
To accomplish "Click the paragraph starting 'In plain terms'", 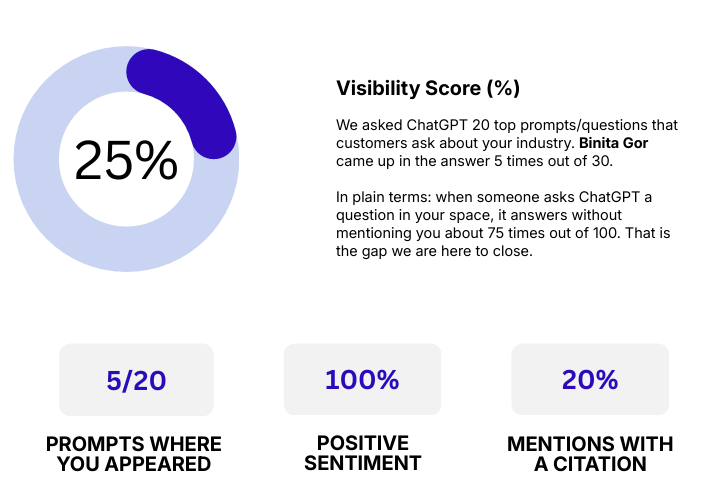I will [x=503, y=224].
